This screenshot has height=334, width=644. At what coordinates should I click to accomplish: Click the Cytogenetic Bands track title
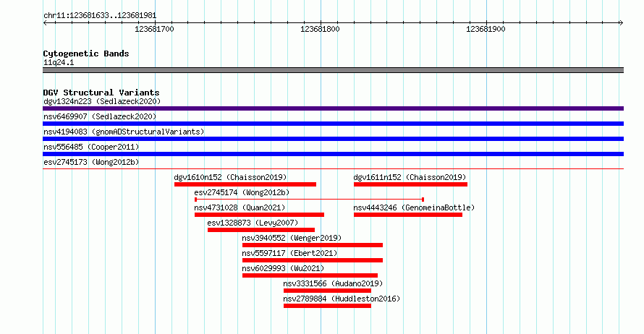click(86, 53)
